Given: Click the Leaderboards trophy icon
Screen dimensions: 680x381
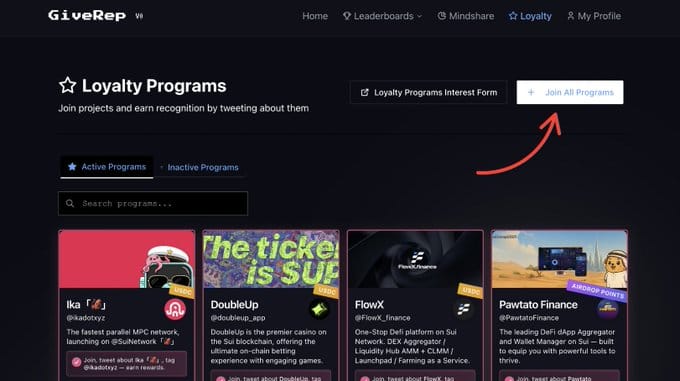Looking at the screenshot, I should (x=347, y=16).
